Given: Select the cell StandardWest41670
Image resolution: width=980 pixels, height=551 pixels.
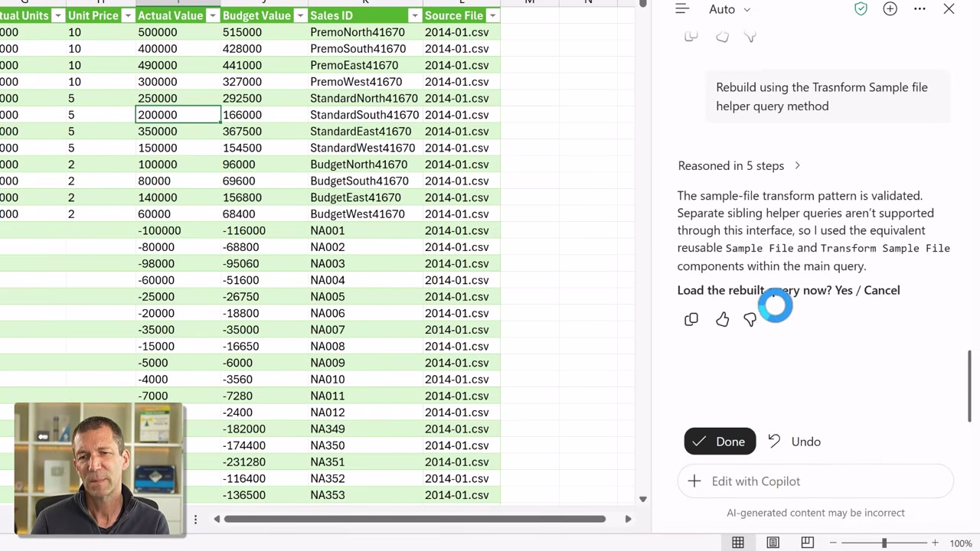Looking at the screenshot, I should pos(365,148).
